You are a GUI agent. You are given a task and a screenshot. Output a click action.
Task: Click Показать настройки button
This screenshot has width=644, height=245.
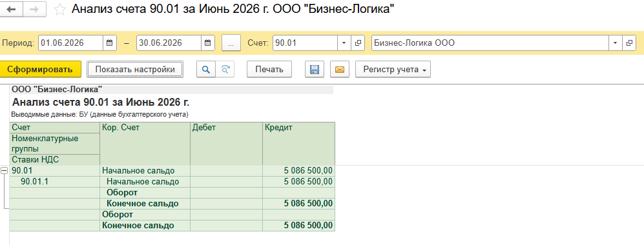click(x=135, y=69)
